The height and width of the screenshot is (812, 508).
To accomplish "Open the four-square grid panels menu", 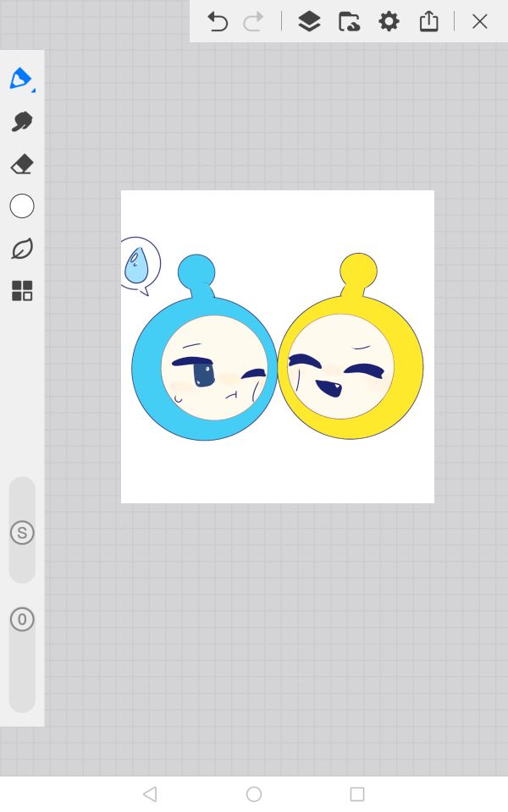I will (x=22, y=291).
